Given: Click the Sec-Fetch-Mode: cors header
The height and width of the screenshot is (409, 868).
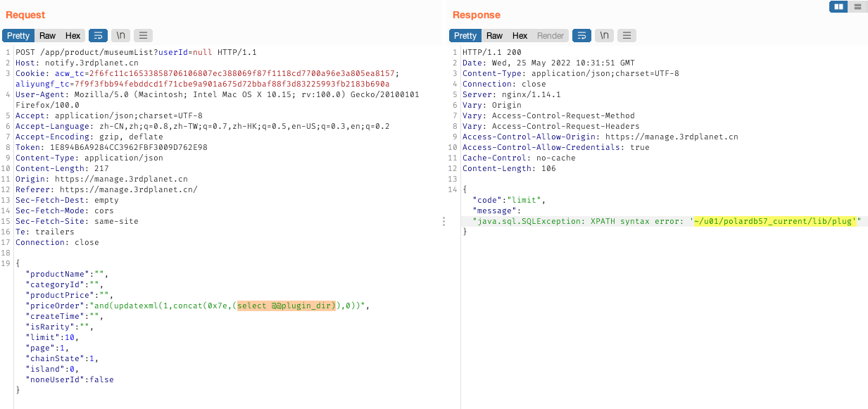Looking at the screenshot, I should 65,211.
